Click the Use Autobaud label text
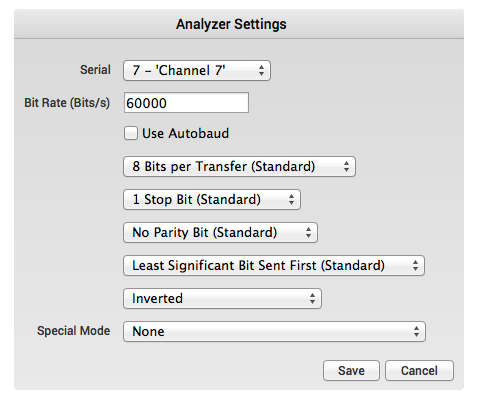This screenshot has width=478, height=410. [x=186, y=133]
